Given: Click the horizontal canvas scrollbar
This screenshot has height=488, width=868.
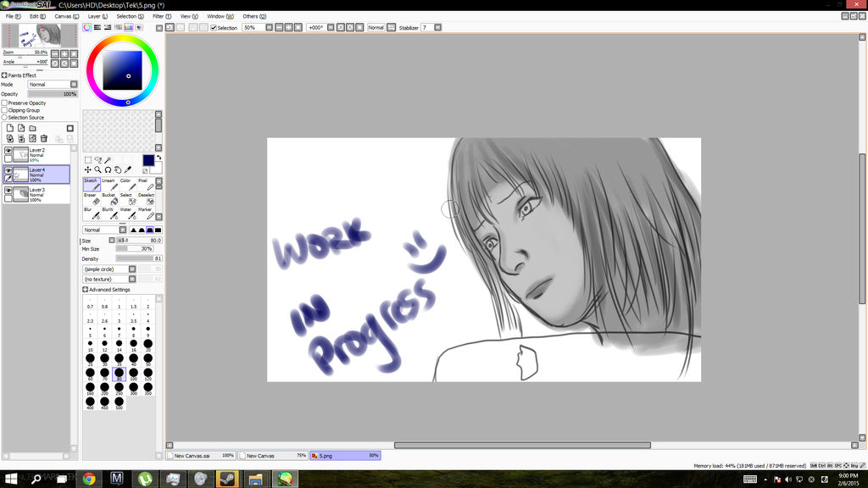Looking at the screenshot, I should [522, 445].
